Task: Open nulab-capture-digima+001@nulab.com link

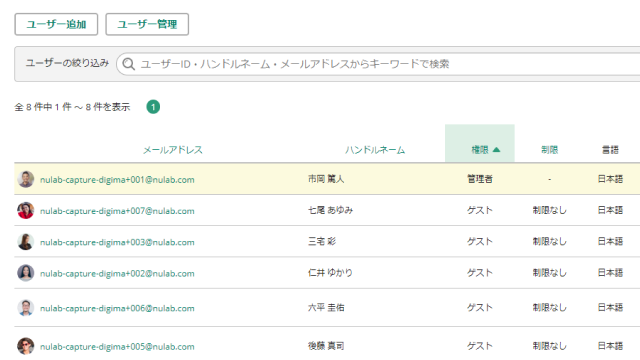Action: (x=117, y=180)
